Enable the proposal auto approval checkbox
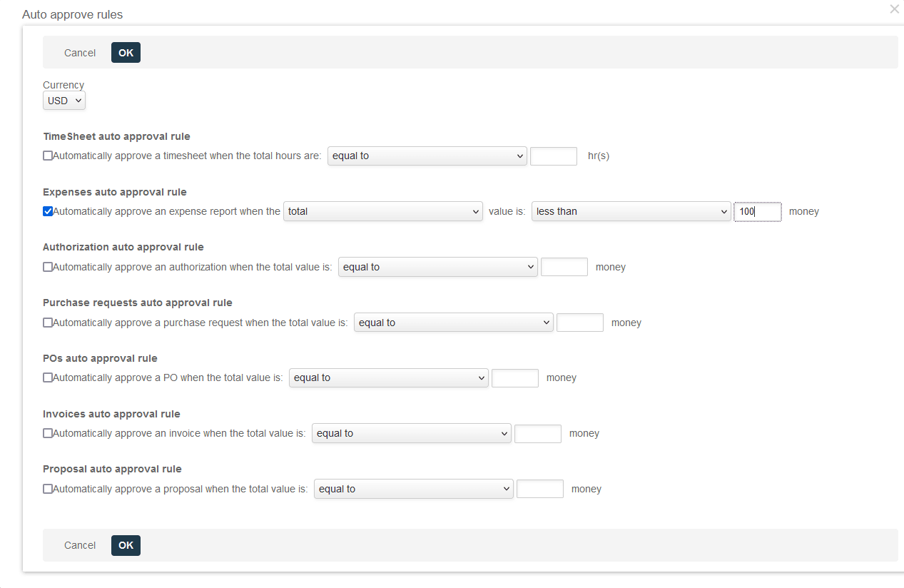Image resolution: width=904 pixels, height=588 pixels. pos(48,489)
